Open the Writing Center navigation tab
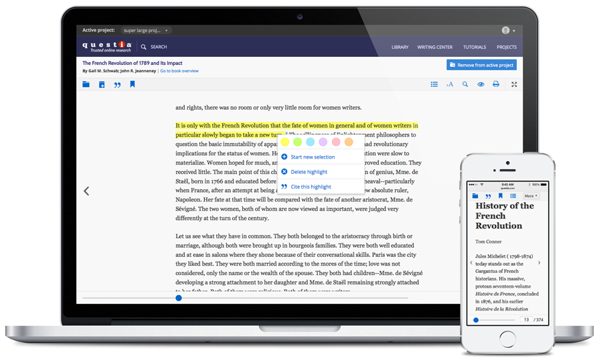The width and height of the screenshot is (599, 364). tap(434, 47)
